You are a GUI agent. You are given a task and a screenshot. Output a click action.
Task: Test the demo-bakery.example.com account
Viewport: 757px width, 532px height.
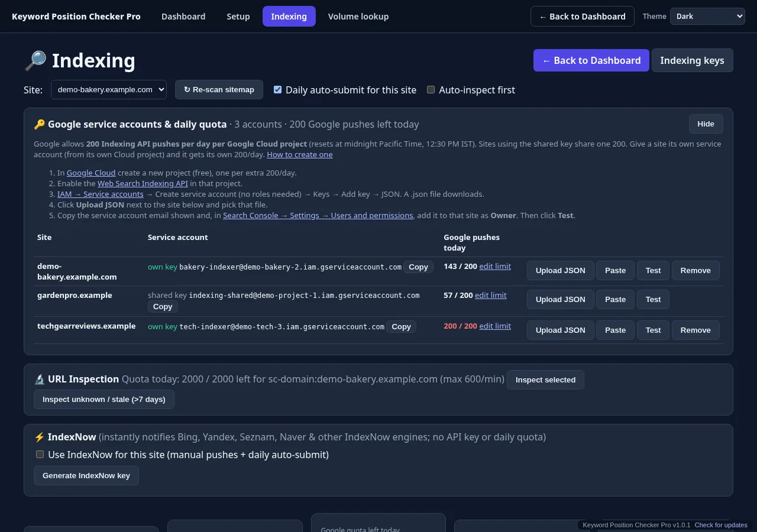point(653,270)
